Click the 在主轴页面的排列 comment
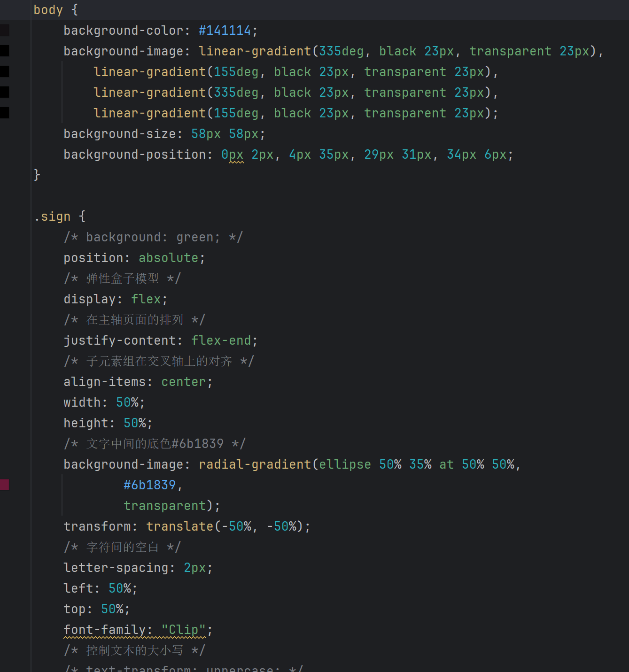629x672 pixels. pyautogui.click(x=135, y=320)
